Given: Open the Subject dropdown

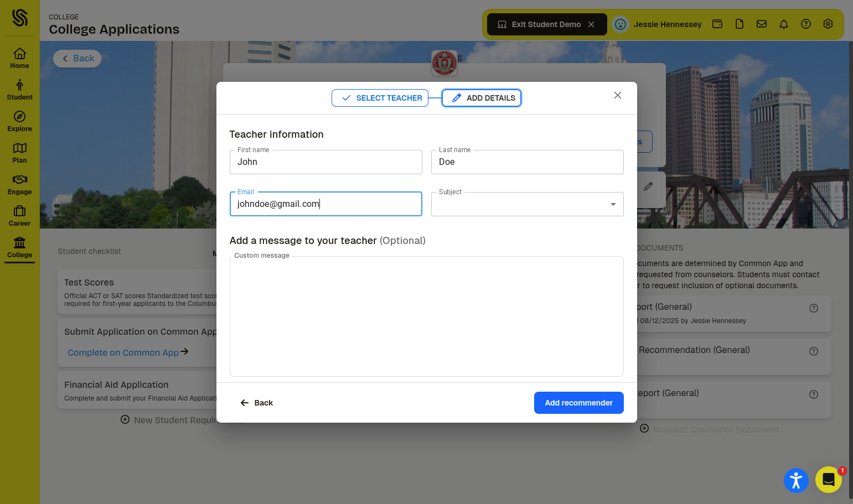Looking at the screenshot, I should pyautogui.click(x=528, y=204).
